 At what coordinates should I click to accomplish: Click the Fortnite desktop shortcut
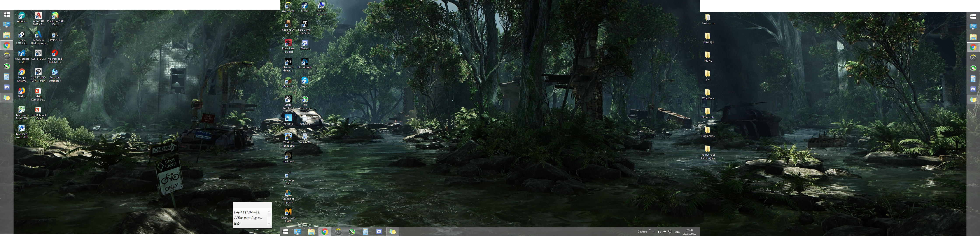pos(288,120)
